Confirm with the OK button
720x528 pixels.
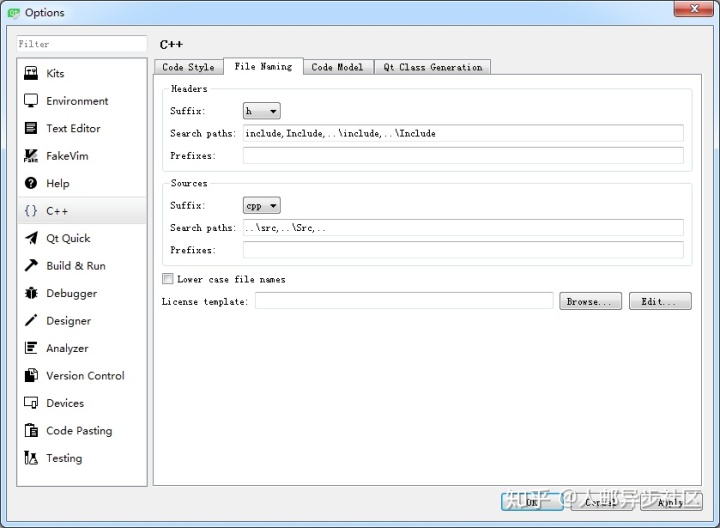click(x=532, y=502)
